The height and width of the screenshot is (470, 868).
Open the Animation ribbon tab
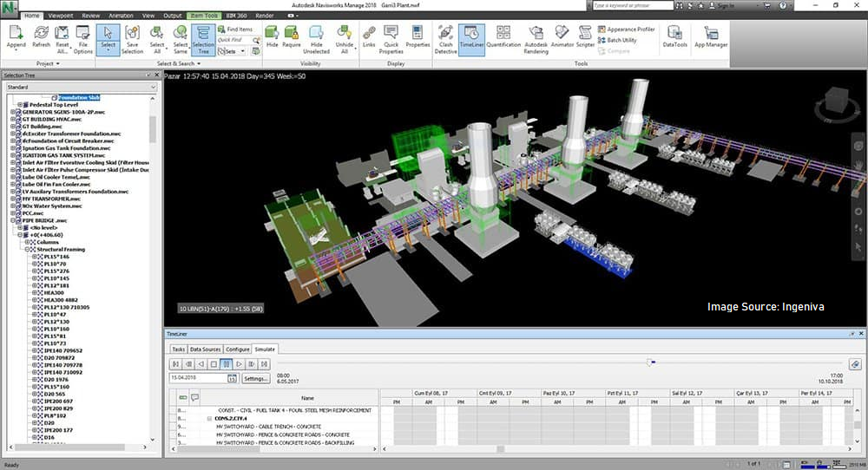(121, 16)
